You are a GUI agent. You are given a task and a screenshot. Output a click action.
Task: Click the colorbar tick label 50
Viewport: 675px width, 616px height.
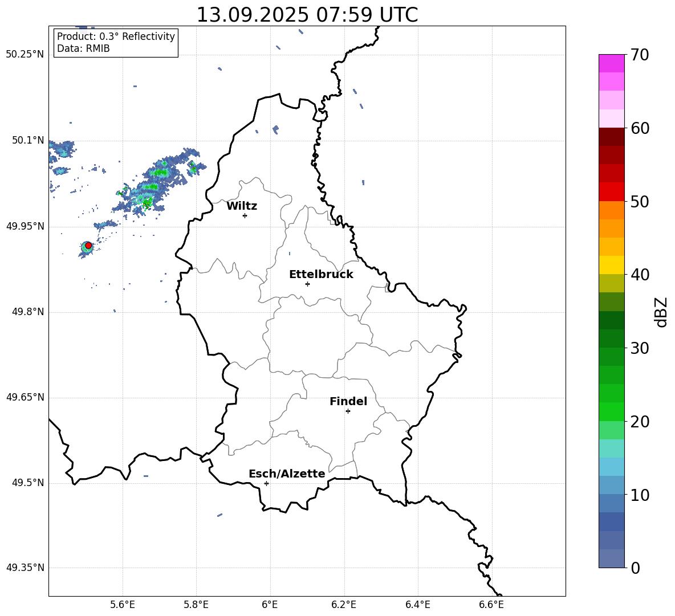(640, 201)
